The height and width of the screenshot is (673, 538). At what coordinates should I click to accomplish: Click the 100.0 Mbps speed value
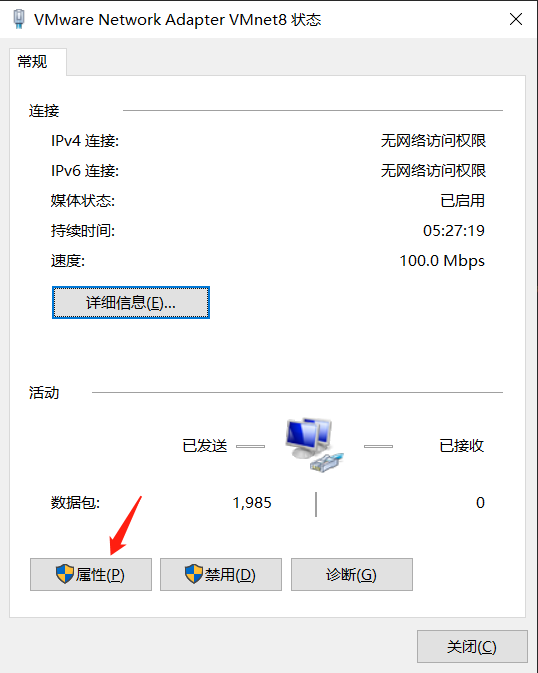pos(442,261)
